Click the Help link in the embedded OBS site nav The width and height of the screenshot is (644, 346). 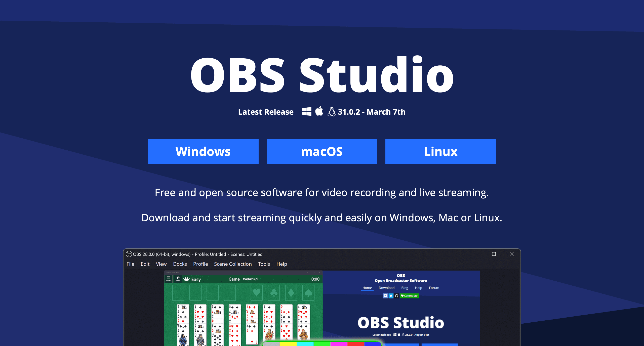point(418,288)
